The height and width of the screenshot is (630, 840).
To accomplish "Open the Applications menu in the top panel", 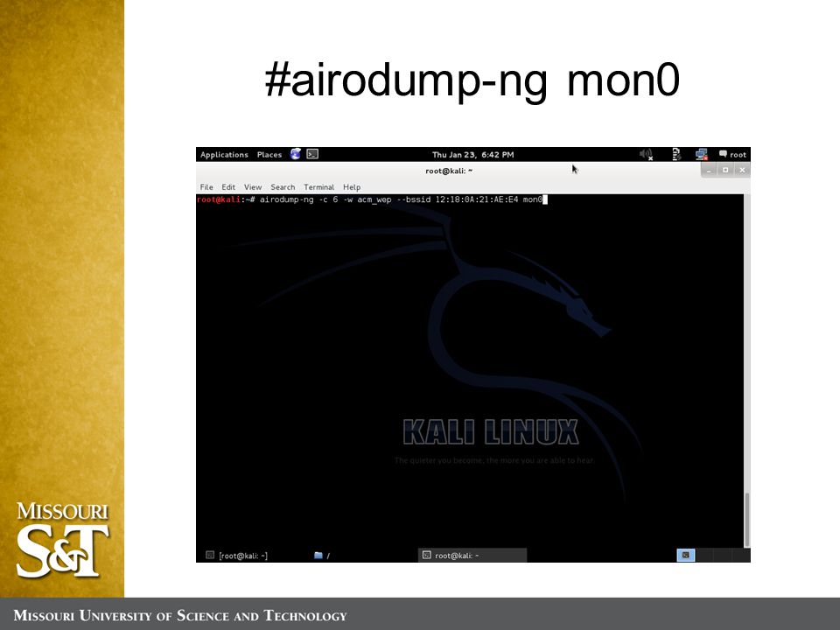I will point(224,154).
